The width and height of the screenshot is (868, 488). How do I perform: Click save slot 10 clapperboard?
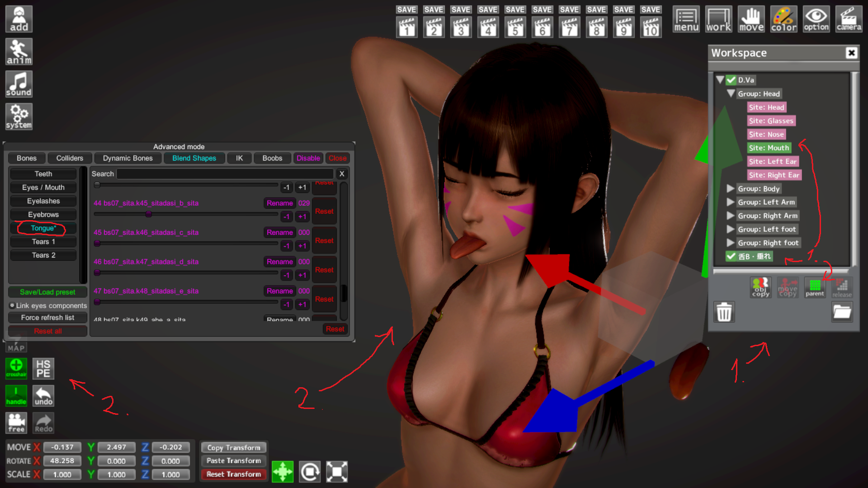(x=651, y=27)
